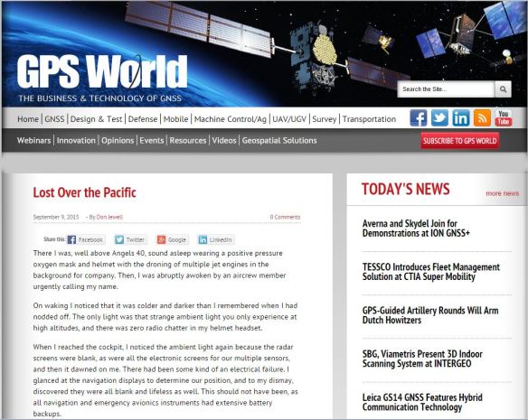
Task: Share article on Twitter
Action: tap(130, 239)
